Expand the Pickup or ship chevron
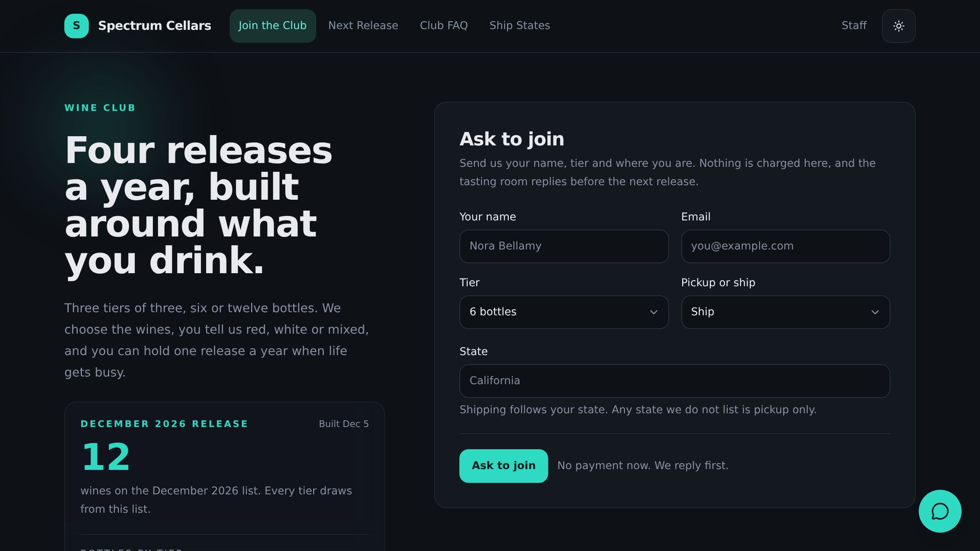This screenshot has height=551, width=980. pyautogui.click(x=875, y=312)
